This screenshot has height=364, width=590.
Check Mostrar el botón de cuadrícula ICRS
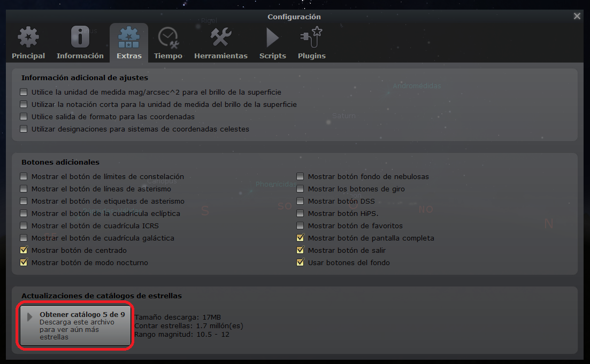tap(24, 226)
